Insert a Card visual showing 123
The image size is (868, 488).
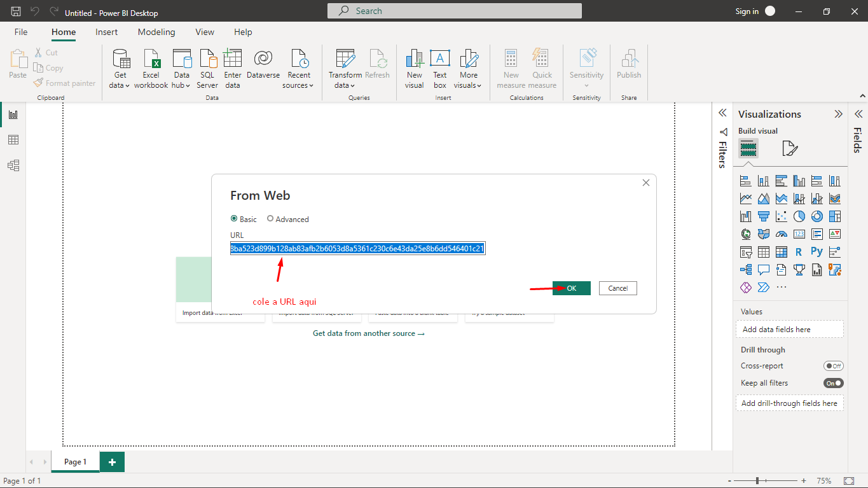799,234
